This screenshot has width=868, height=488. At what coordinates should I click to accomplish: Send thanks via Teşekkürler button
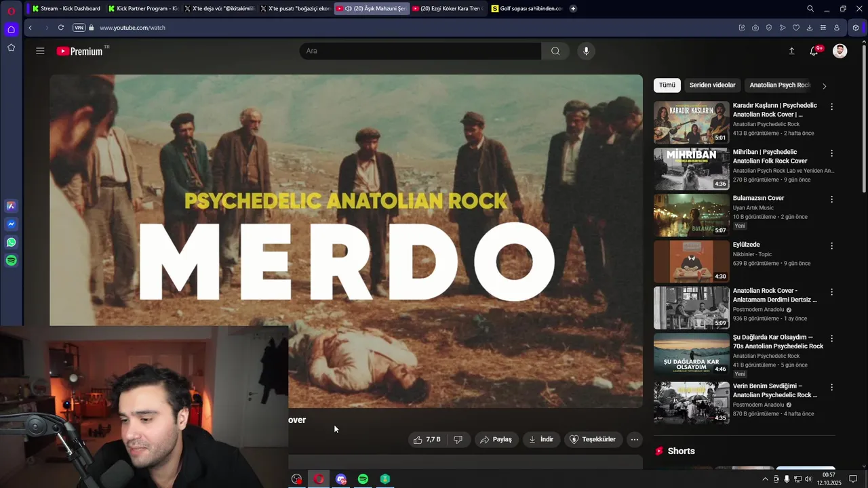[593, 439]
